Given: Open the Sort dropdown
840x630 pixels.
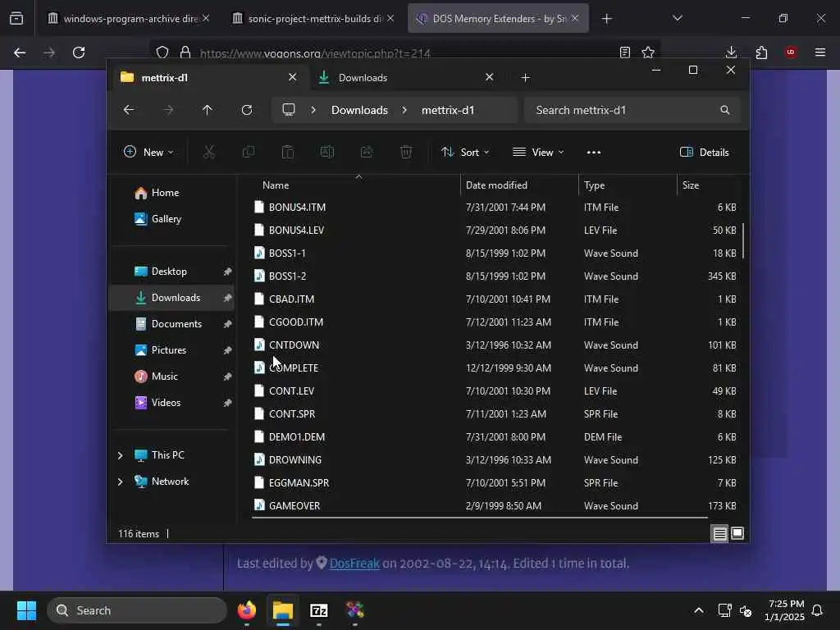Looking at the screenshot, I should 465,152.
